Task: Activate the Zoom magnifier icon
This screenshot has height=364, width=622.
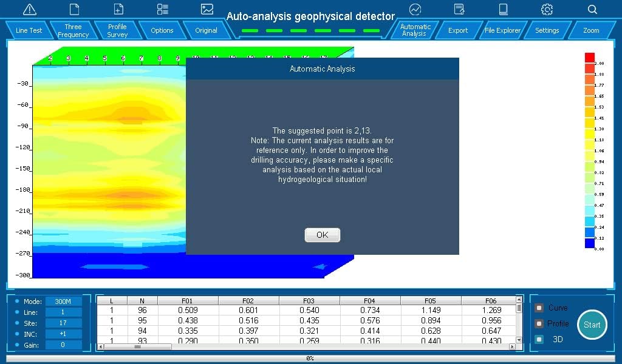Action: pos(591,9)
